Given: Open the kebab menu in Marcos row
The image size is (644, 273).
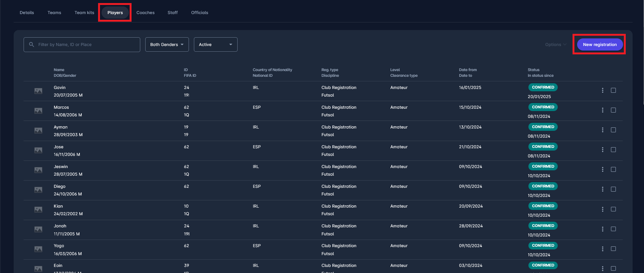Looking at the screenshot, I should (603, 110).
